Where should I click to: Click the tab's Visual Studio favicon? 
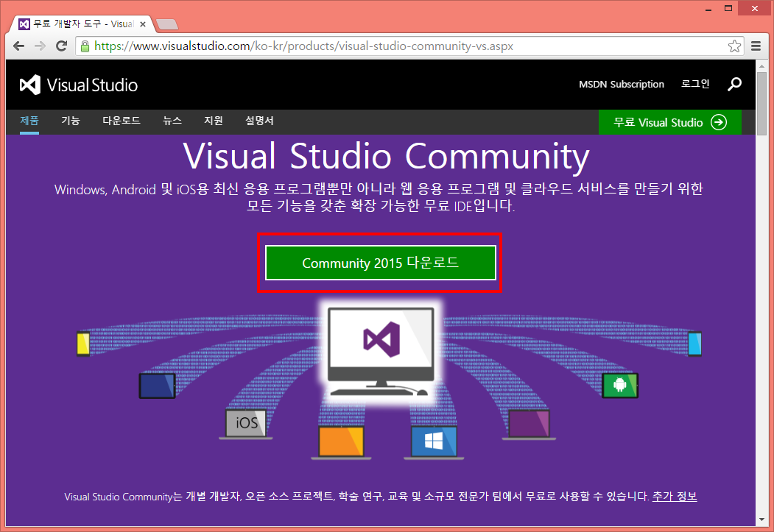24,24
